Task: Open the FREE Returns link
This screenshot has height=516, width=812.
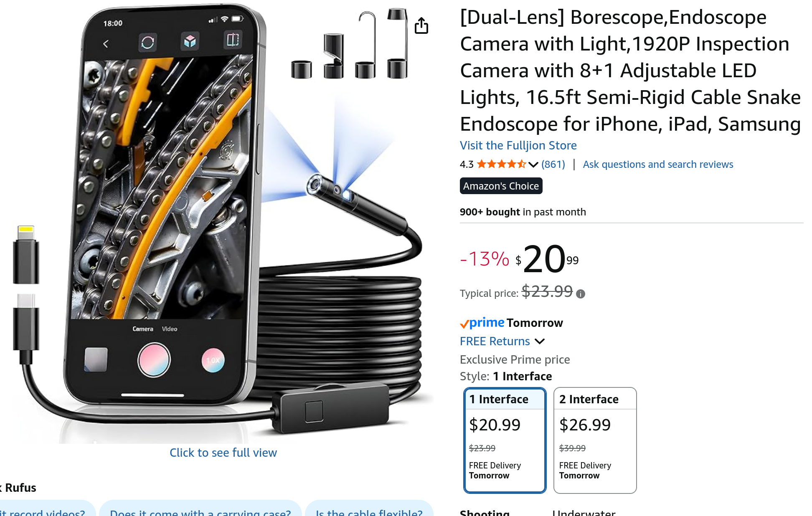Action: click(x=495, y=341)
